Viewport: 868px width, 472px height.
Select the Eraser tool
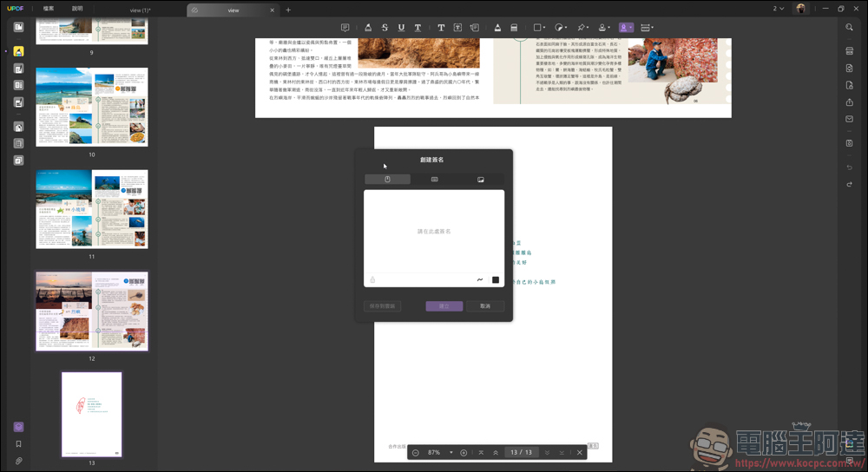[514, 27]
